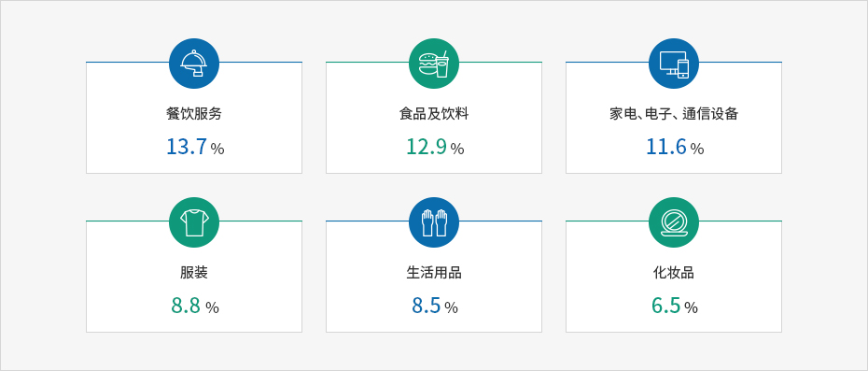The image size is (868, 371).
Task: Select the 食品及饮料 label
Action: pos(434,114)
